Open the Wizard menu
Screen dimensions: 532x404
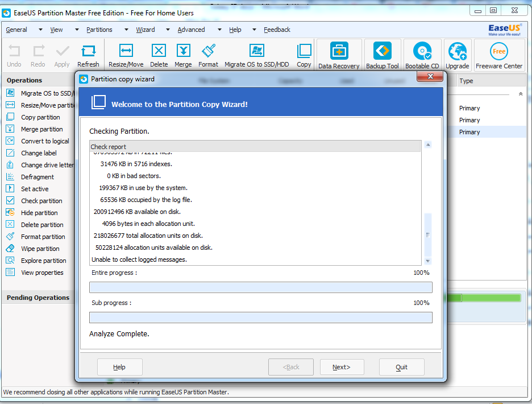point(145,30)
